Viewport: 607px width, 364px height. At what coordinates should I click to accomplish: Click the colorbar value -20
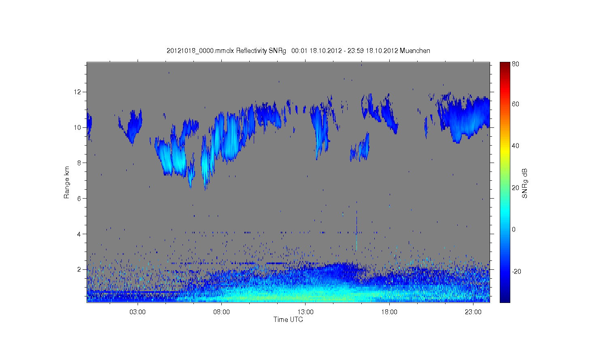[516, 271]
